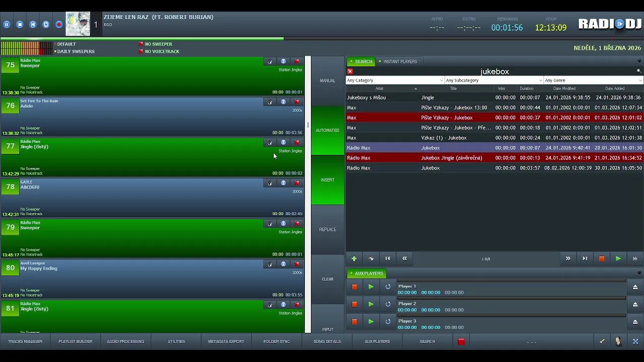Toggle the AUTOMATED mode button
Image resolution: width=644 pixels, height=362 pixels.
click(x=328, y=130)
